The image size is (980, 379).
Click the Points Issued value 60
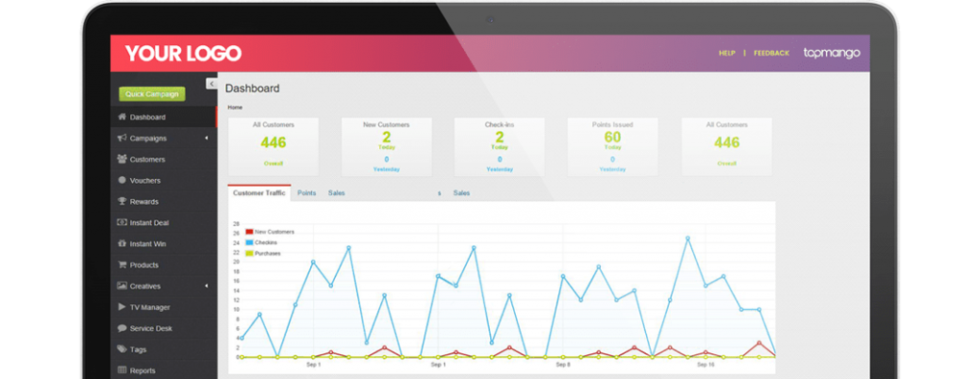coord(612,136)
